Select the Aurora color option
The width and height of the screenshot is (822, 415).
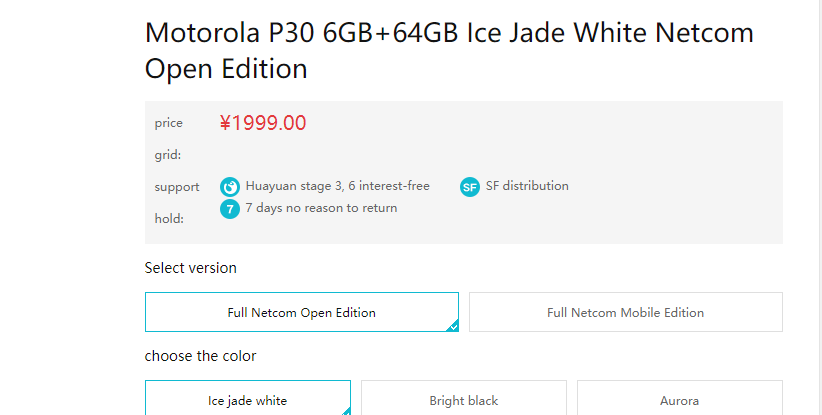pos(679,400)
